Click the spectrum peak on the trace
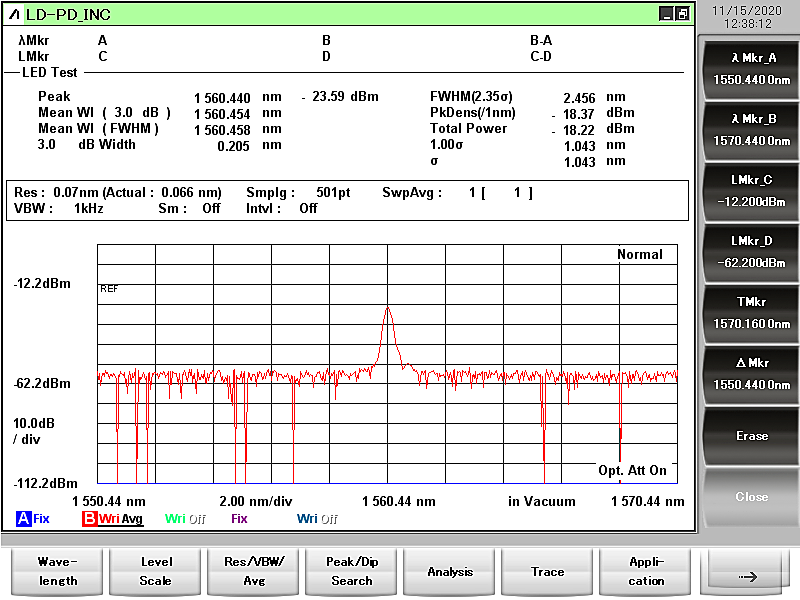 388,308
